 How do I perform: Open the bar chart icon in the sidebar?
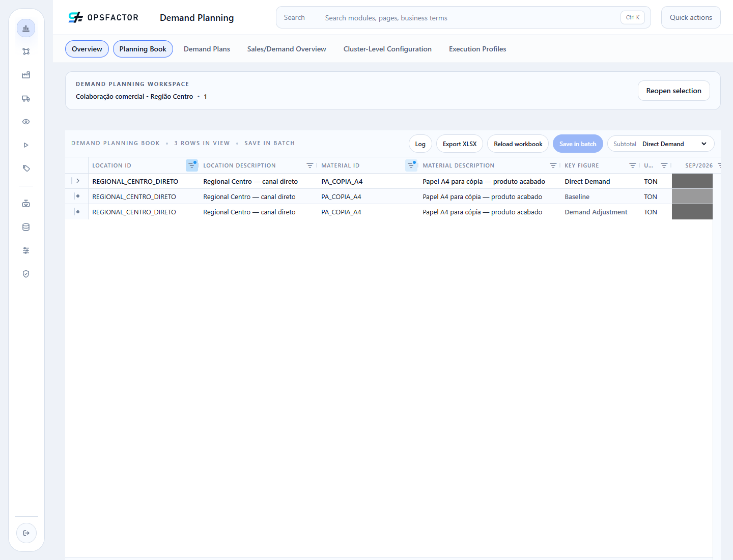(26, 29)
